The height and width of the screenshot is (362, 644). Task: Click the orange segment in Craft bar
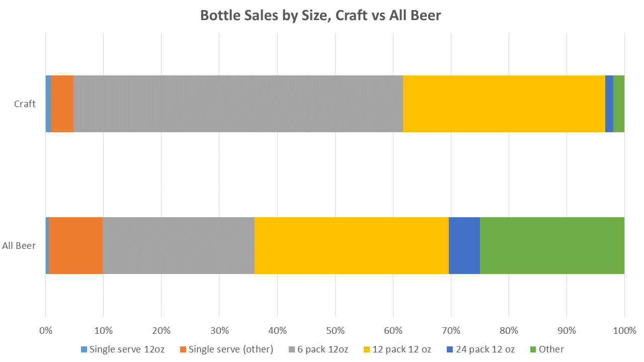pyautogui.click(x=62, y=104)
